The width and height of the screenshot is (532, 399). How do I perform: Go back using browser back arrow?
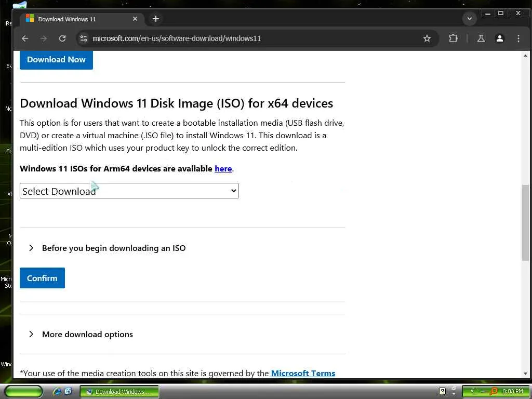point(25,38)
